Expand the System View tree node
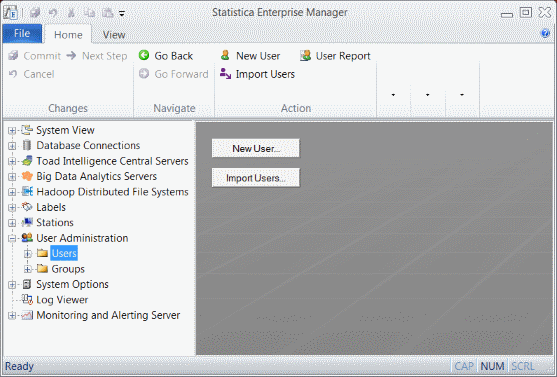Viewport: 557px width, 377px height. tap(12, 130)
